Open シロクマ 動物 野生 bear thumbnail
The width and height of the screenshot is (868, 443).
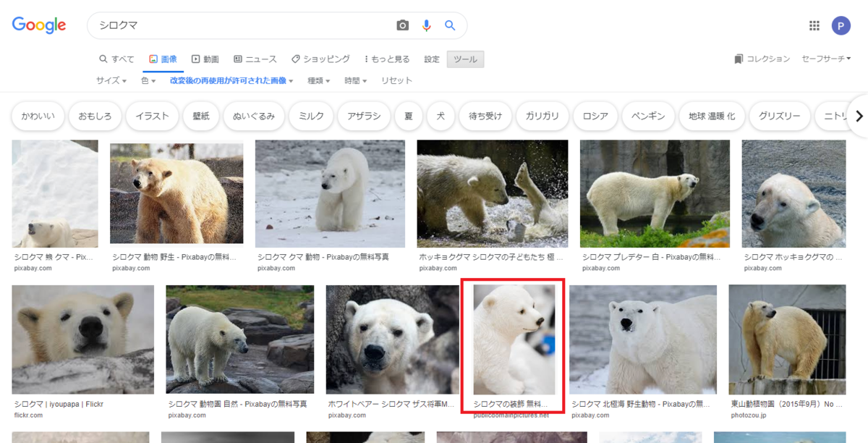pyautogui.click(x=176, y=194)
